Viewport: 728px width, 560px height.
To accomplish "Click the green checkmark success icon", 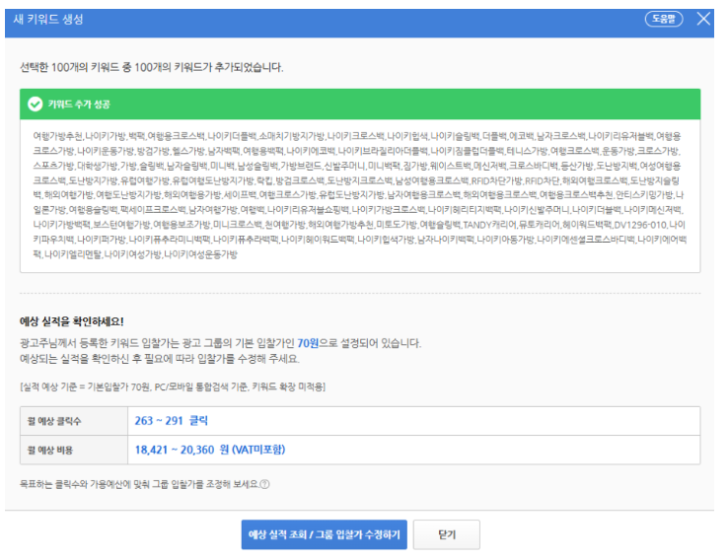I will click(x=36, y=103).
